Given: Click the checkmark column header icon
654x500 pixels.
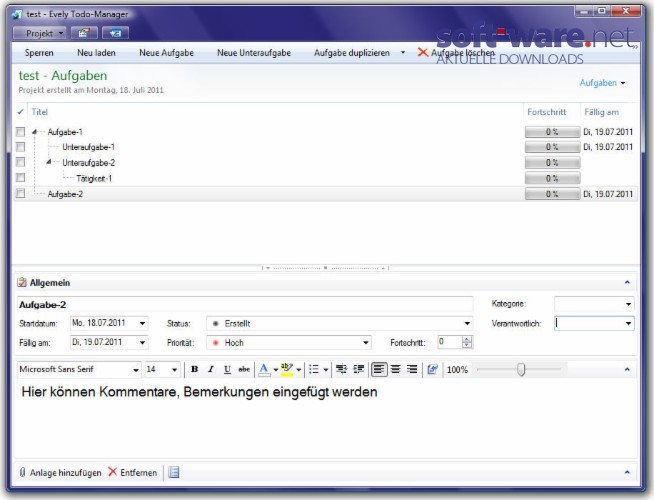Looking at the screenshot, I should point(20,112).
